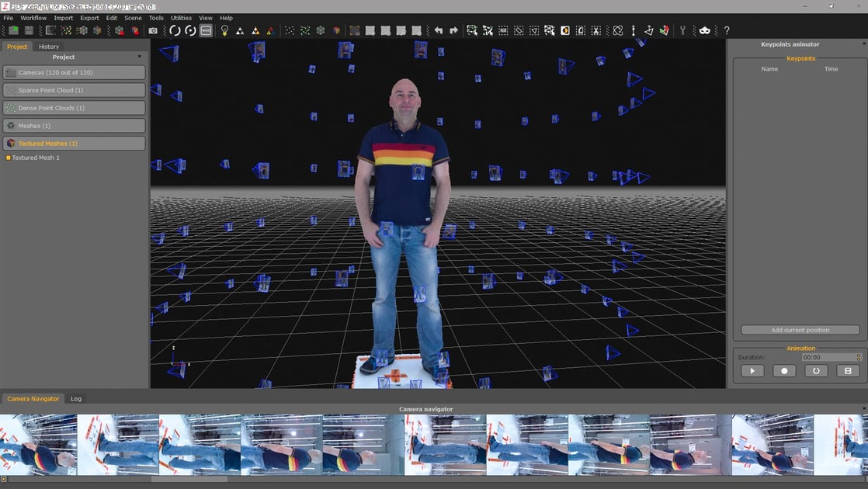The height and width of the screenshot is (489, 868).
Task: Collapse the Textured Meshes (1) group
Action: (x=74, y=143)
